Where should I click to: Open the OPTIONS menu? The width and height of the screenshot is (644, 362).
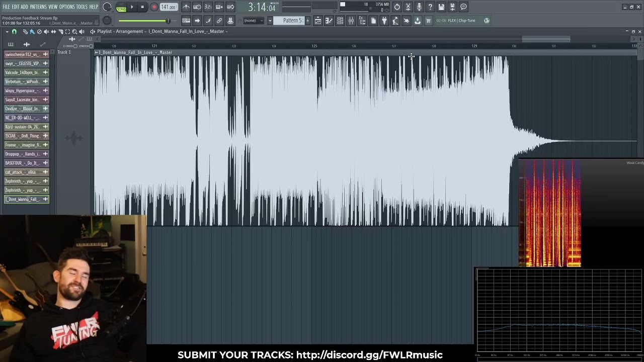(x=67, y=7)
